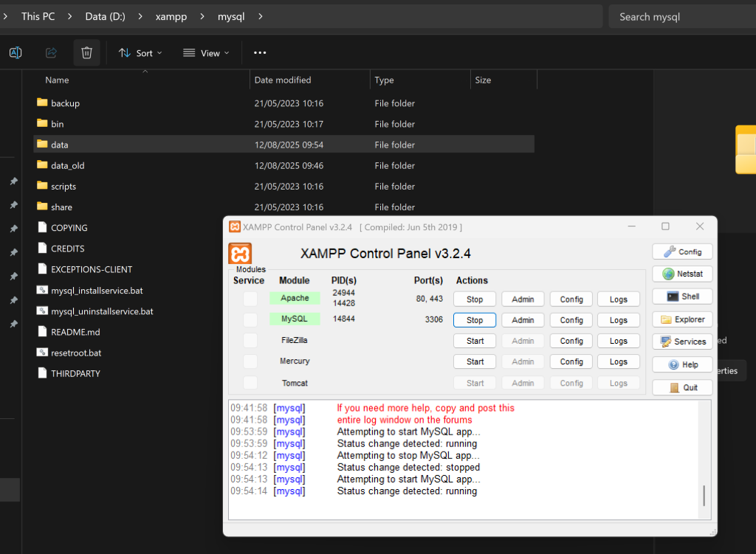Screen dimensions: 756x554
Task: Open Explorer from XAMPP panel
Action: [x=682, y=319]
